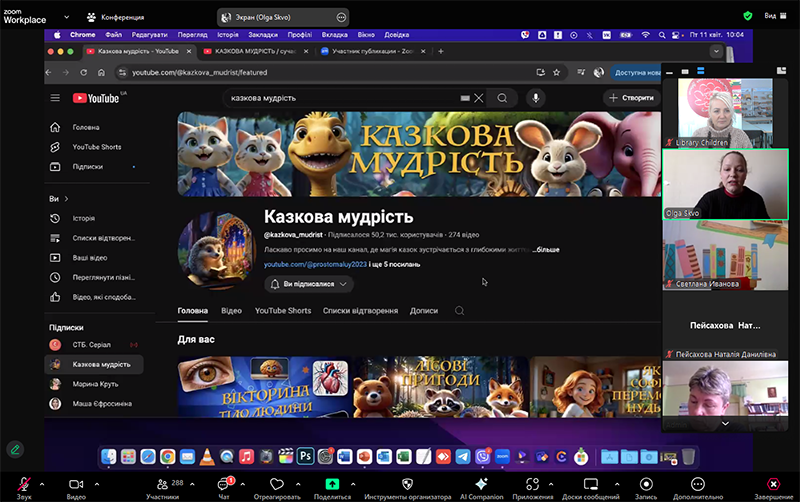Viewport: 800px width, 502px height.
Task: Expand the Ви section chevron
Action: [66, 199]
